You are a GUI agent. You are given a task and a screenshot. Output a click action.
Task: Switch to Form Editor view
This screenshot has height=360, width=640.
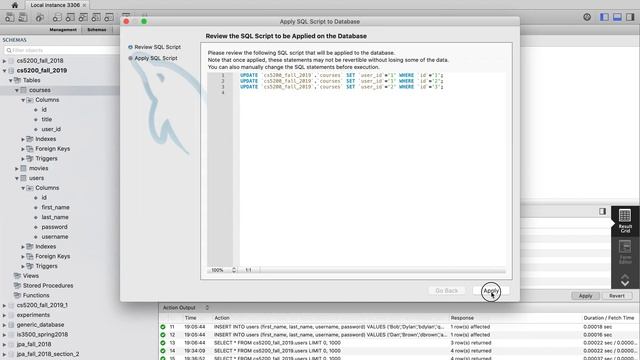(625, 252)
